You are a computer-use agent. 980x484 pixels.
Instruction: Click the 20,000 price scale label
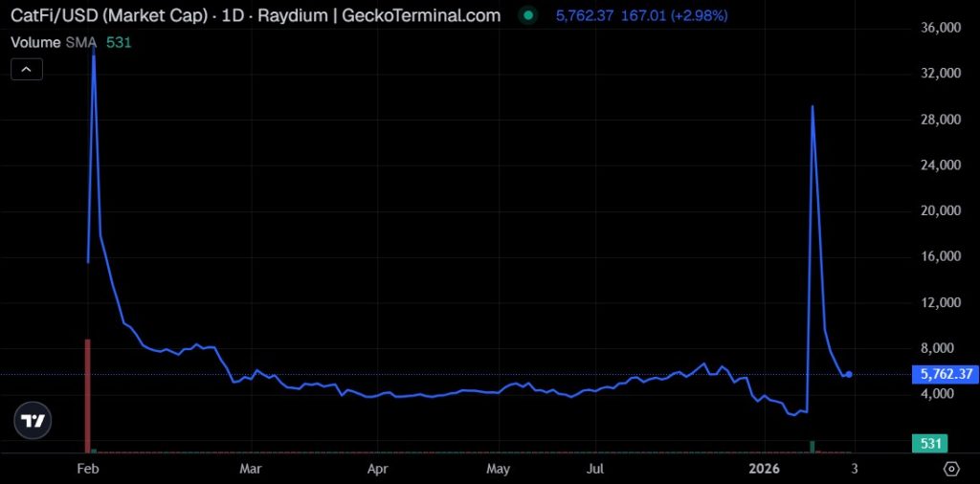[x=941, y=210]
